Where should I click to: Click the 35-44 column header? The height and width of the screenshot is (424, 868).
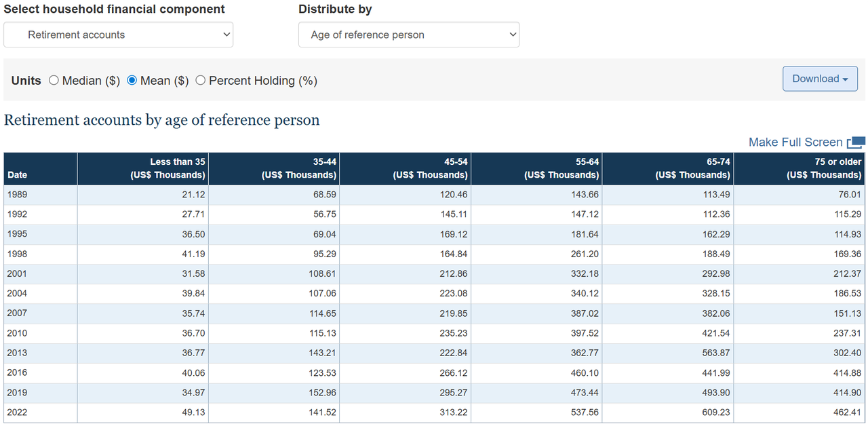[x=299, y=168]
